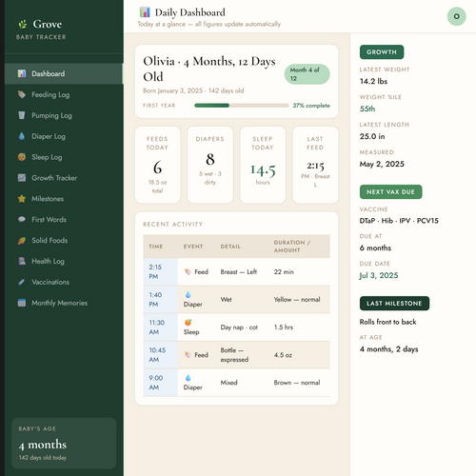Open the Dashboard menu item
This screenshot has width=476, height=476.
pos(64,73)
